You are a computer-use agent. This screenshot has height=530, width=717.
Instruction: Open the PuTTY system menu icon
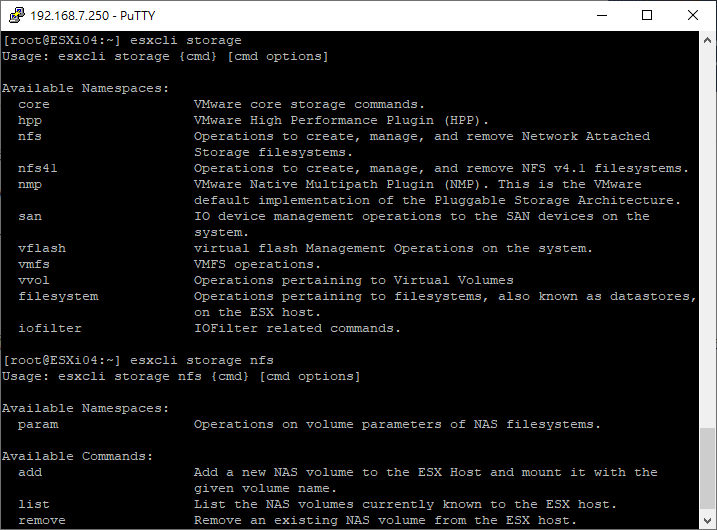point(16,15)
